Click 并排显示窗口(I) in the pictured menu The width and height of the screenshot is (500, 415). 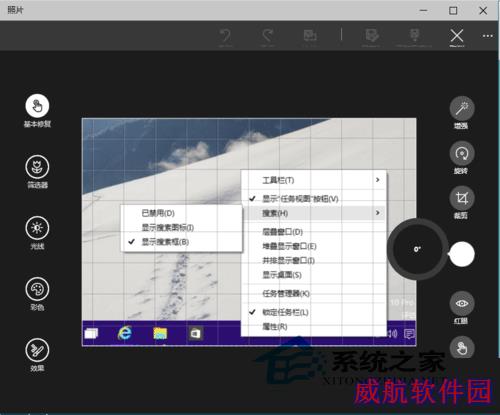pyautogui.click(x=288, y=260)
